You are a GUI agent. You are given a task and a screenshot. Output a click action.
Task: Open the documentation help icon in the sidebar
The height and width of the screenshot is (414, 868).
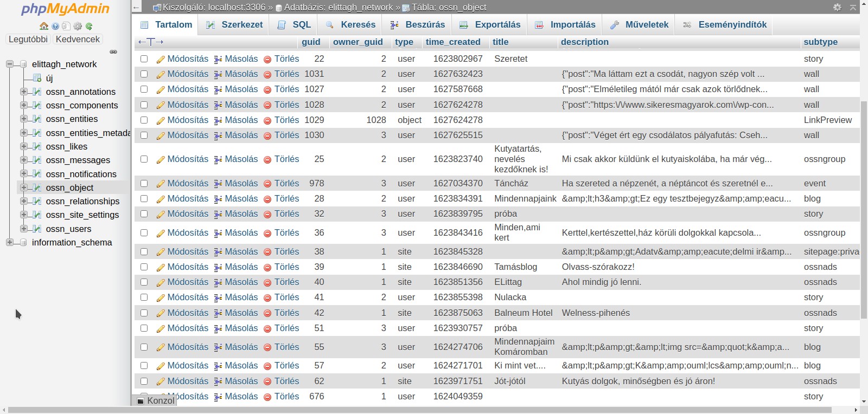pos(55,26)
